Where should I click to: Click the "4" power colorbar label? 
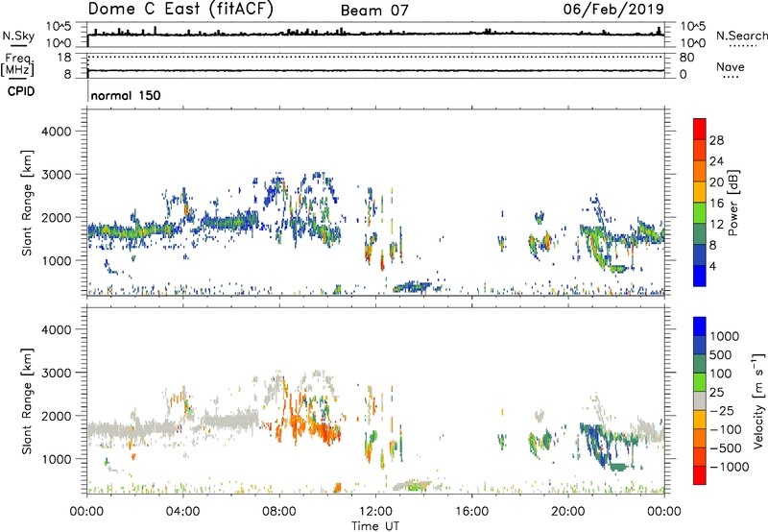(x=712, y=266)
